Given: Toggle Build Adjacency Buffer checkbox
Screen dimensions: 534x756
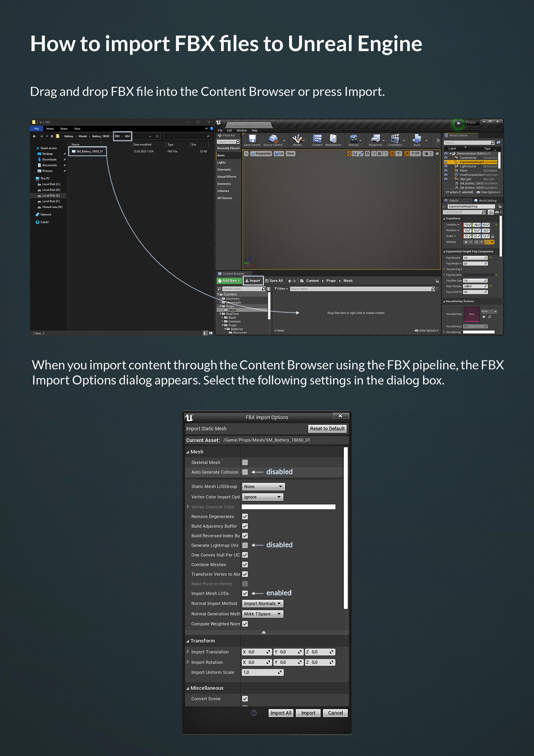Looking at the screenshot, I should point(245,526).
